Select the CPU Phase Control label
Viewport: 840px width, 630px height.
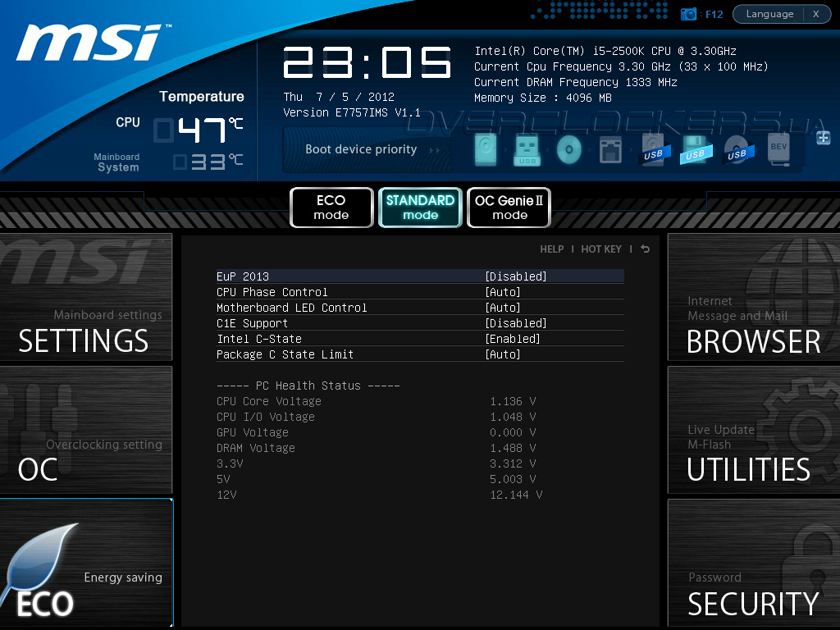coord(272,292)
